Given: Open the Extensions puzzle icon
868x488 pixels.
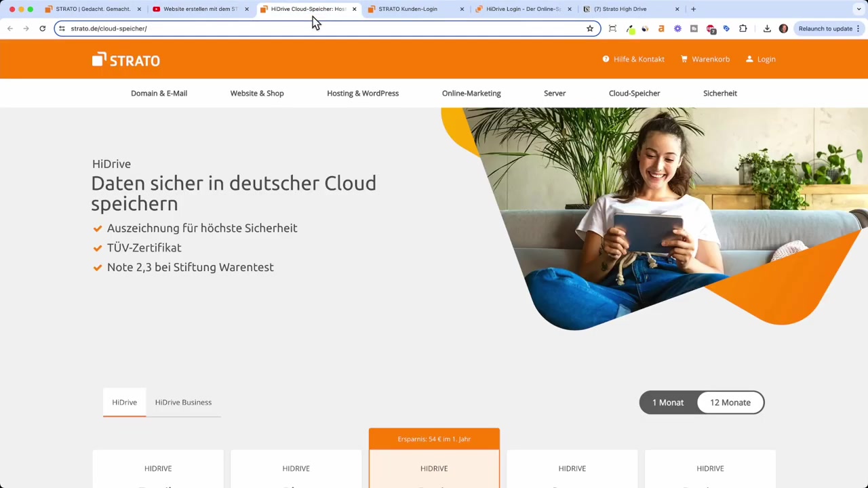Looking at the screenshot, I should click(743, 28).
